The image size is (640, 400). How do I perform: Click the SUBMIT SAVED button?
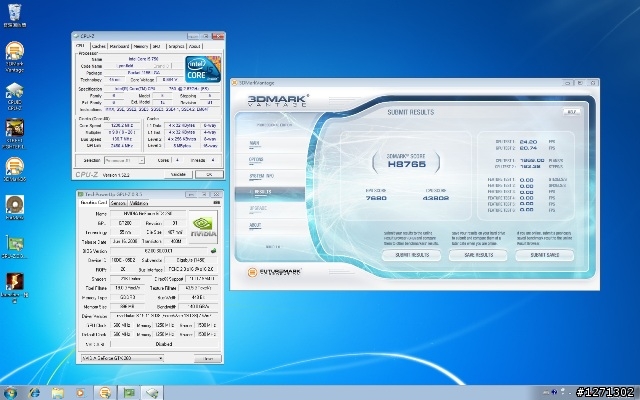point(544,255)
